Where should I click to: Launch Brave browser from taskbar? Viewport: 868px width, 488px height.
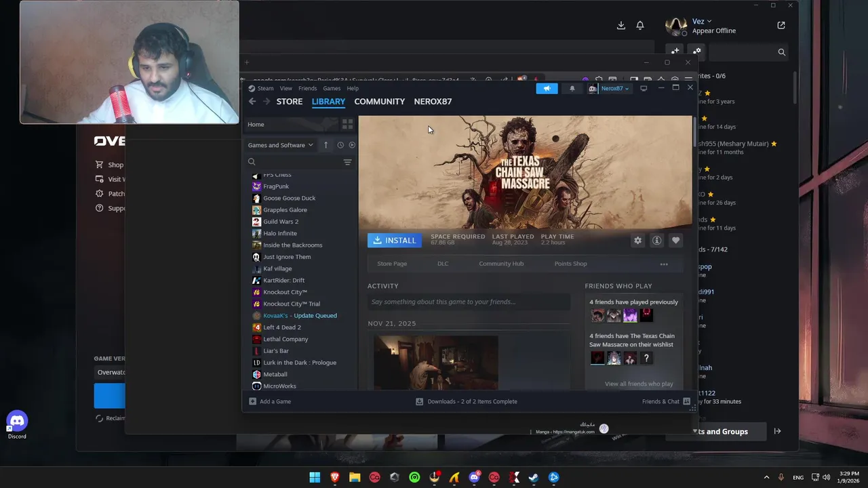[335, 477]
